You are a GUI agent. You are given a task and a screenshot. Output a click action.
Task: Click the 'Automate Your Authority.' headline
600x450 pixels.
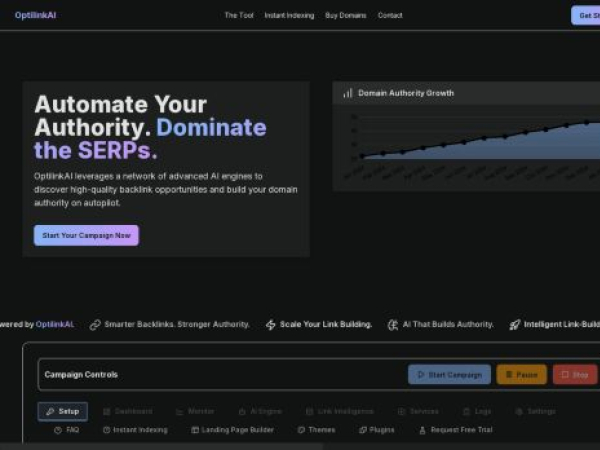tap(121, 116)
